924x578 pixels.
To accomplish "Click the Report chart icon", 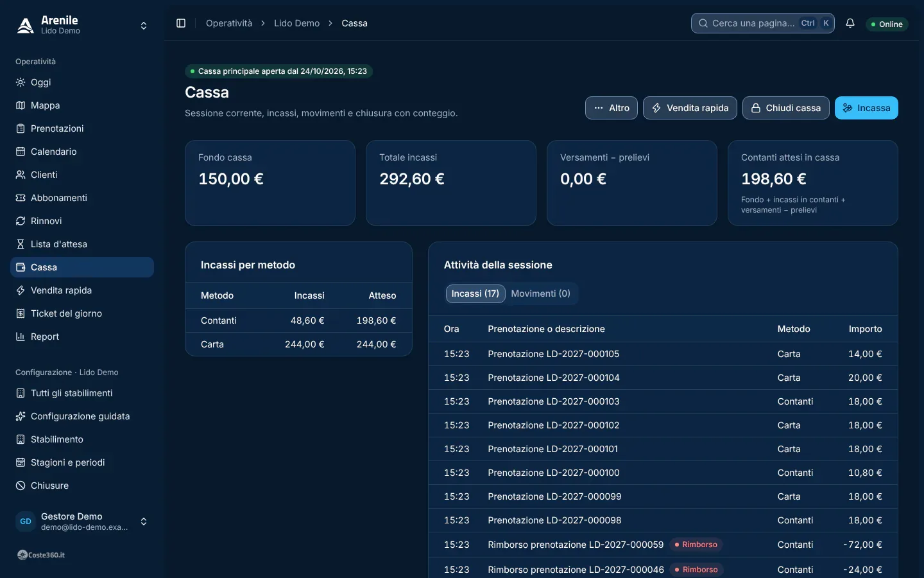I will (x=21, y=337).
